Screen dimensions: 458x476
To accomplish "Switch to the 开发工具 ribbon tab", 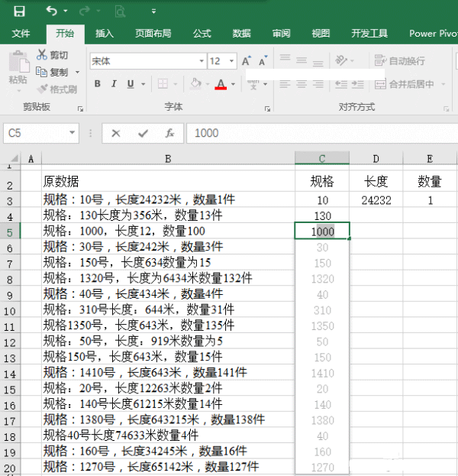I will point(369,33).
